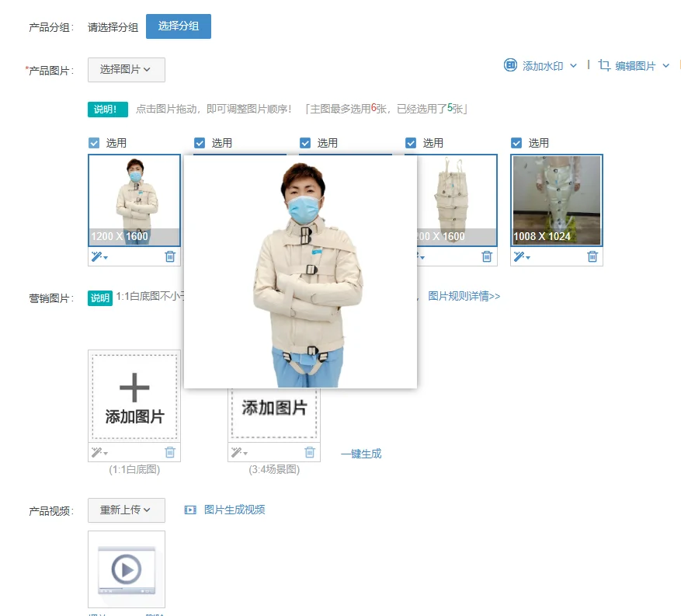Click the 说明 badge beside 营销图片
This screenshot has height=616, width=681.
[x=100, y=298]
